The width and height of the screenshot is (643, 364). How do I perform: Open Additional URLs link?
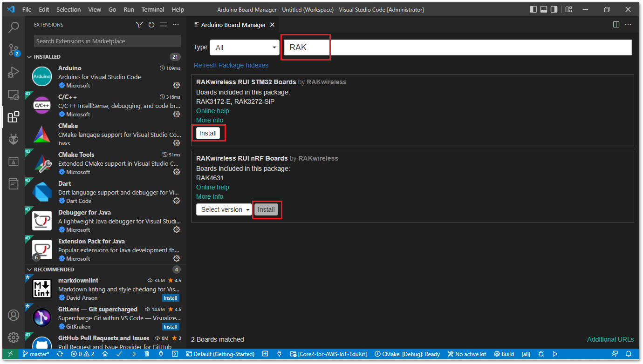[x=610, y=339]
